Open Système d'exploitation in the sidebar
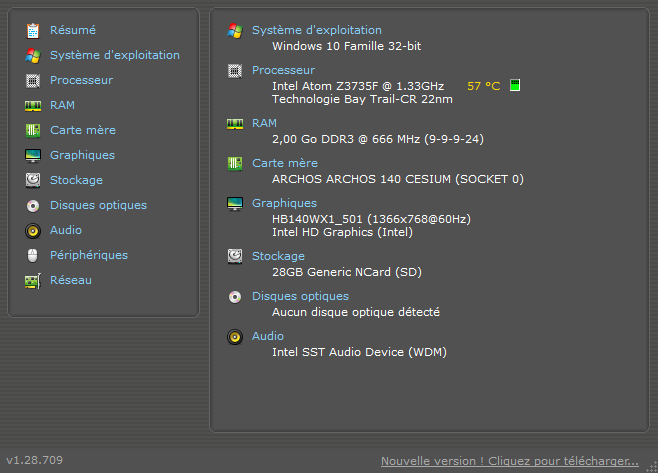The width and height of the screenshot is (658, 473). pos(115,55)
